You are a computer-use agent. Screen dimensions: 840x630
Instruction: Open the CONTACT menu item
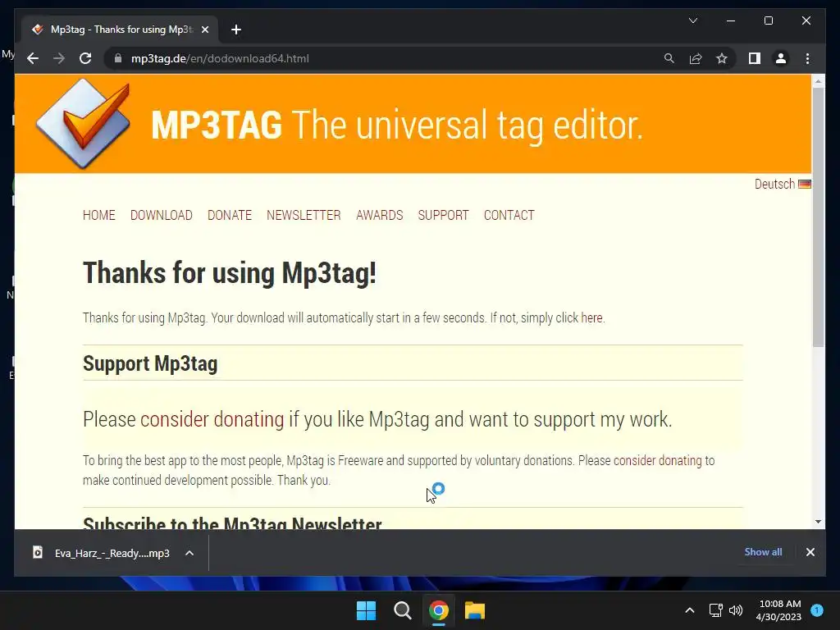click(x=509, y=216)
